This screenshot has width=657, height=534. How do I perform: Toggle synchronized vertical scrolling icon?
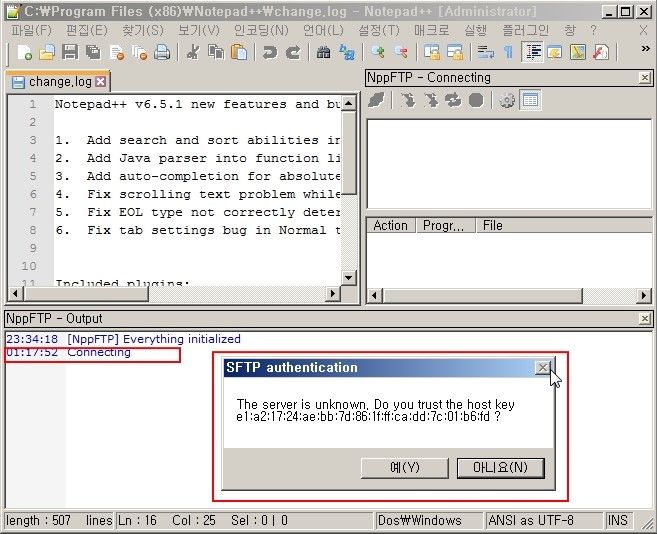432,52
